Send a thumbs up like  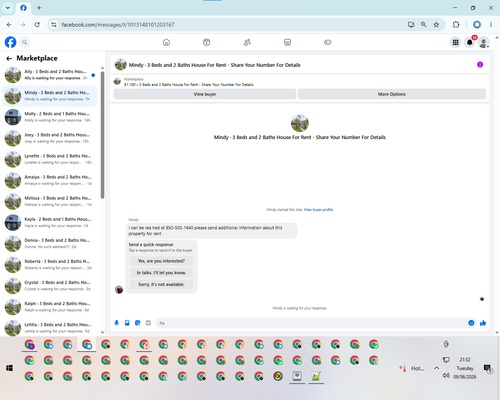tap(483, 323)
